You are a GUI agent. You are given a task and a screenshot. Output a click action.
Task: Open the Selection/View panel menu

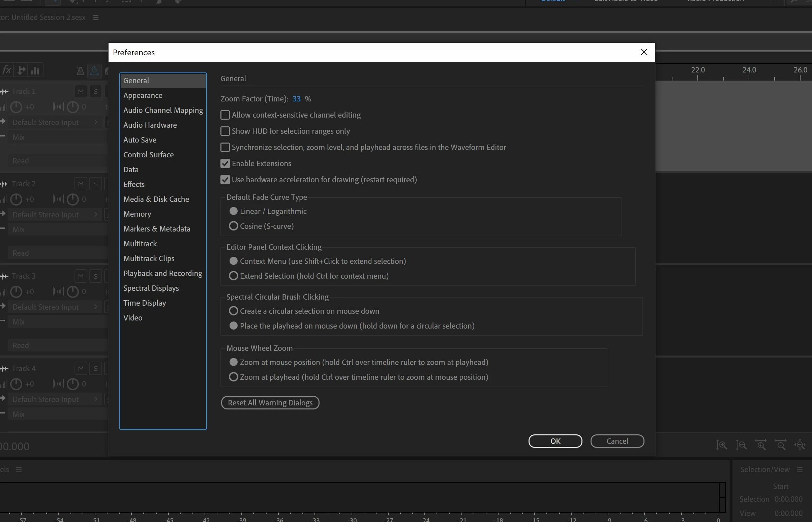(800, 469)
